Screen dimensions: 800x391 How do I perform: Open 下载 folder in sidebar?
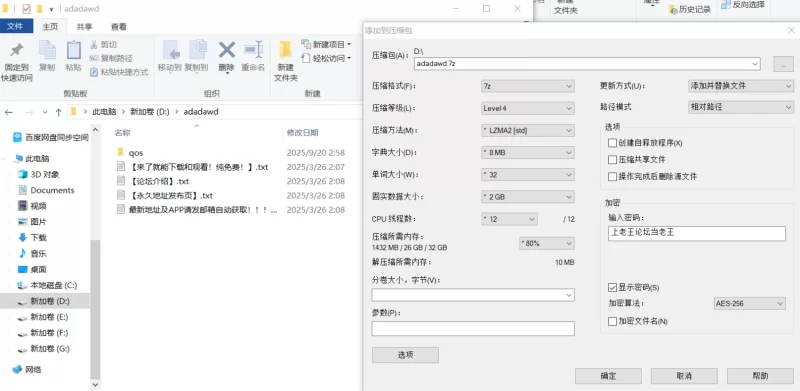pyautogui.click(x=32, y=238)
